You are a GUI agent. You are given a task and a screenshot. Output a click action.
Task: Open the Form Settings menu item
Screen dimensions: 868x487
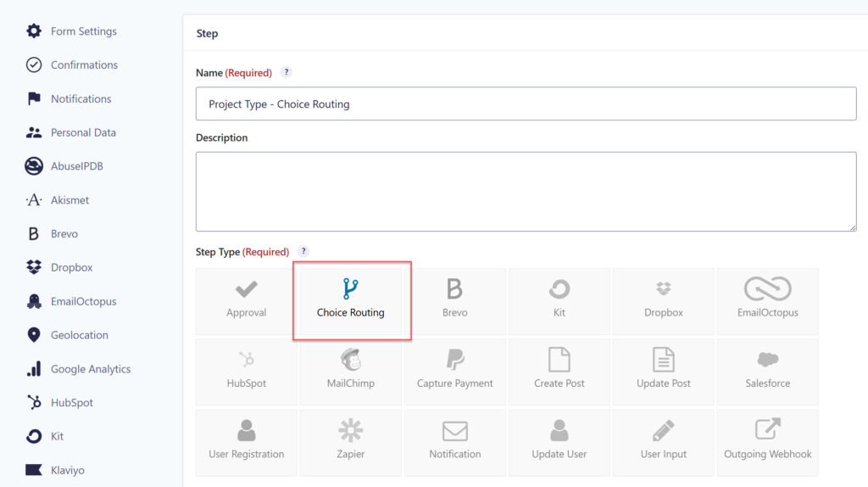coord(84,31)
